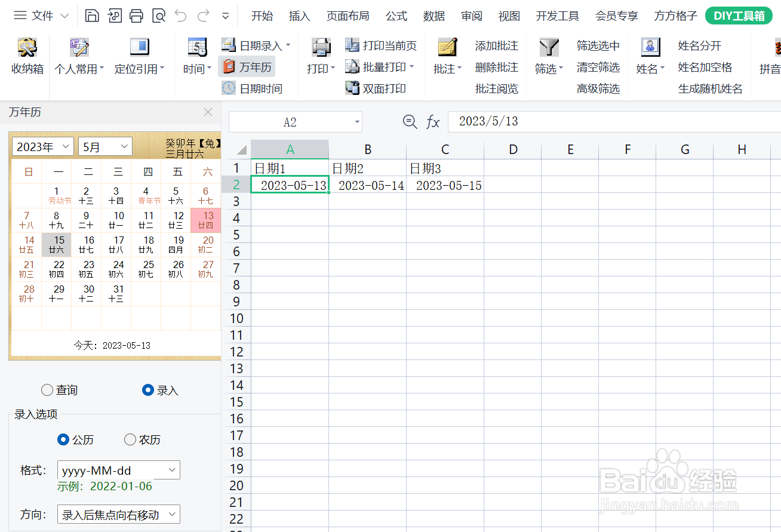781x532 pixels.
Task: Click 高级筛选 button
Action: coord(598,88)
